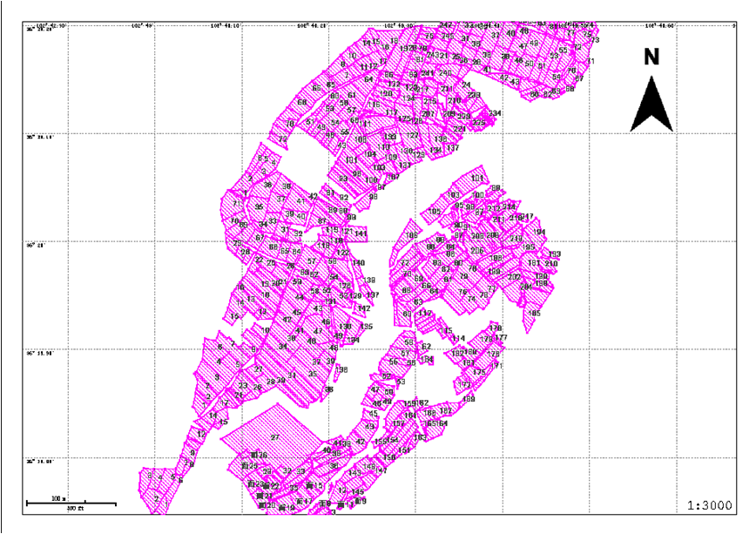
Task: Click the scale bar at bottom left
Action: tap(71, 503)
